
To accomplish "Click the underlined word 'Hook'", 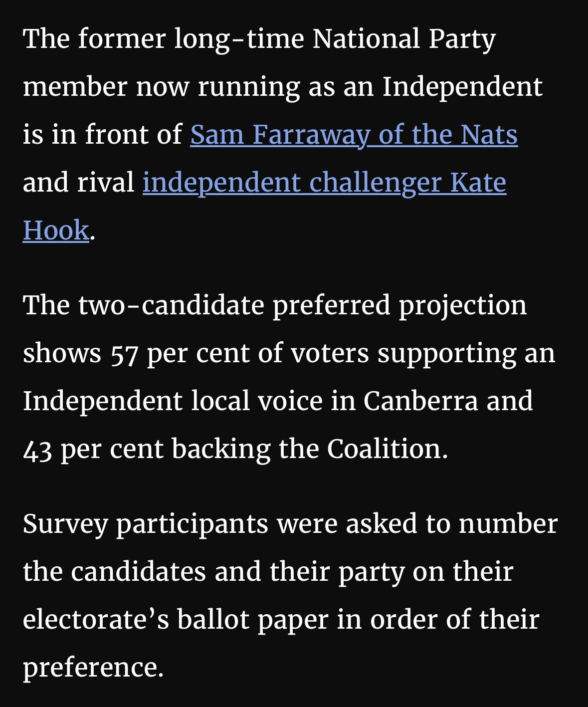I will click(56, 231).
